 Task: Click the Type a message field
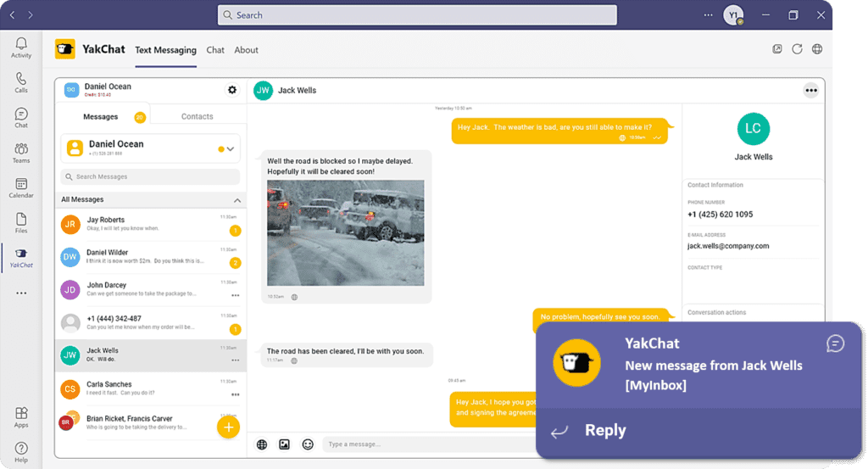point(429,444)
